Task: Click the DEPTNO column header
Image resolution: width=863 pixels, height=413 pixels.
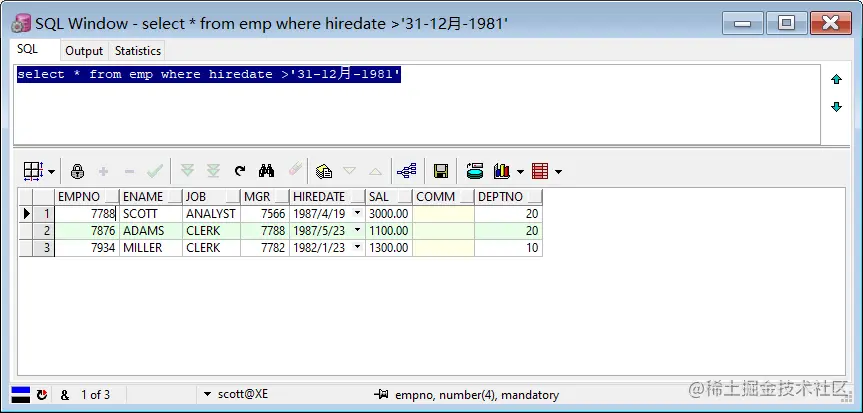Action: tap(509, 197)
